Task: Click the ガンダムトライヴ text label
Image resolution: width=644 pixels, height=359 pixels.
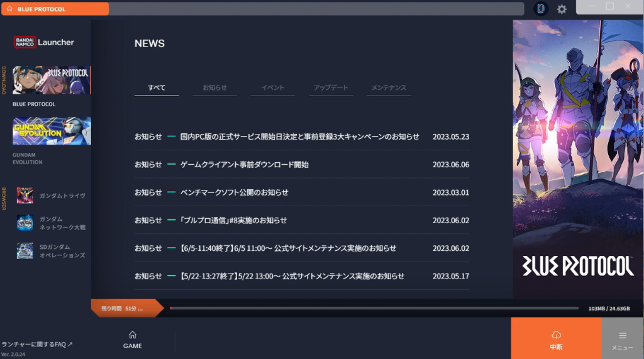Action: [x=62, y=196]
